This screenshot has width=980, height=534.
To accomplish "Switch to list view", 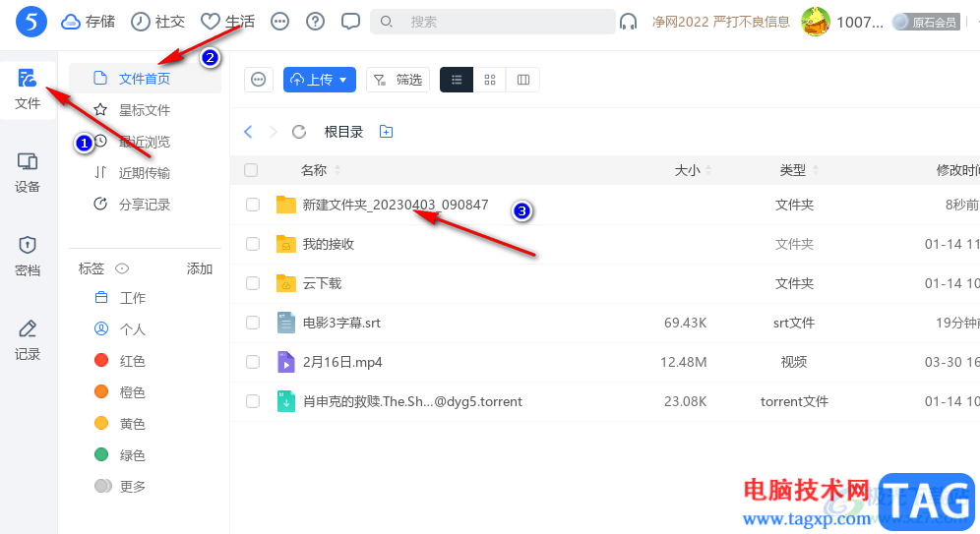I will (x=457, y=80).
